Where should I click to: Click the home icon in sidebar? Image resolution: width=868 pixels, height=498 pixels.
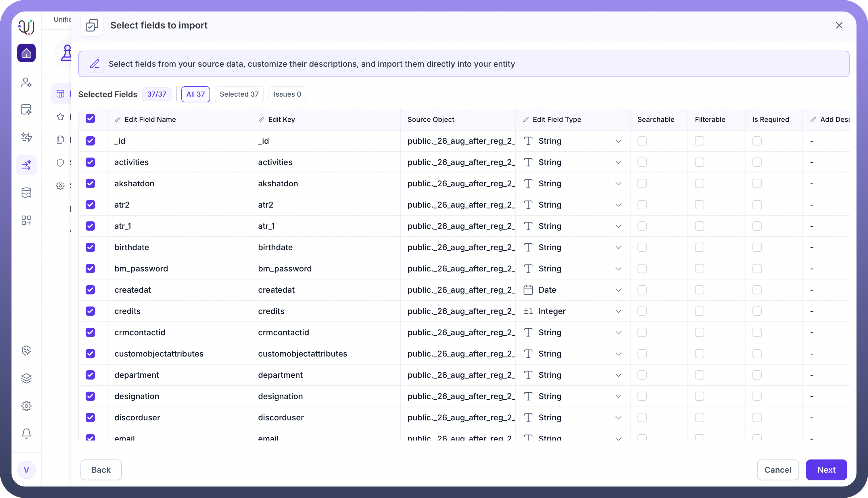tap(26, 53)
